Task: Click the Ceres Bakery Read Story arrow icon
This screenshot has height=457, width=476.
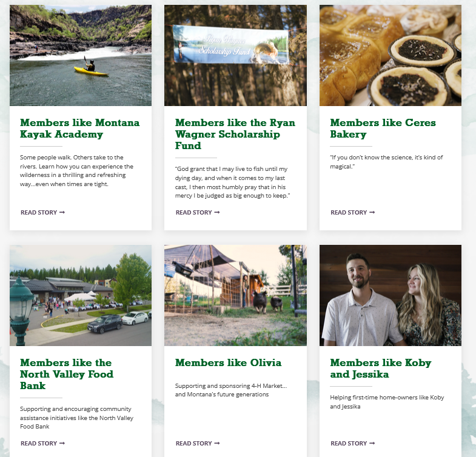Action: pyautogui.click(x=372, y=212)
